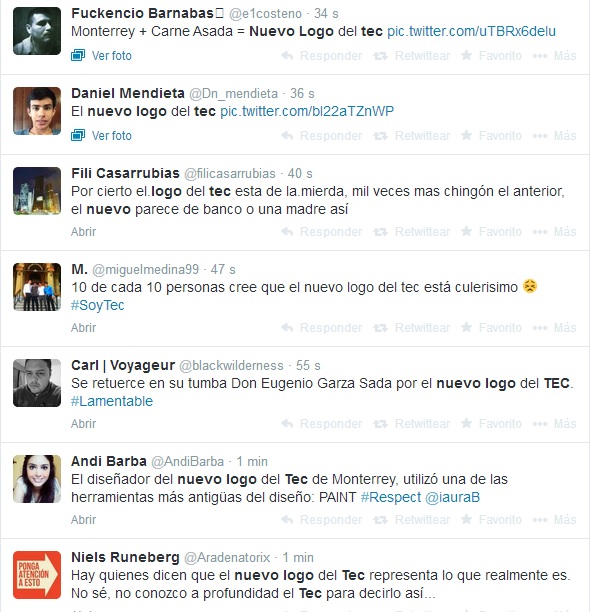590x612 pixels.
Task: Open Niels Runeberg's red avatar thumbnail
Action: (x=37, y=575)
